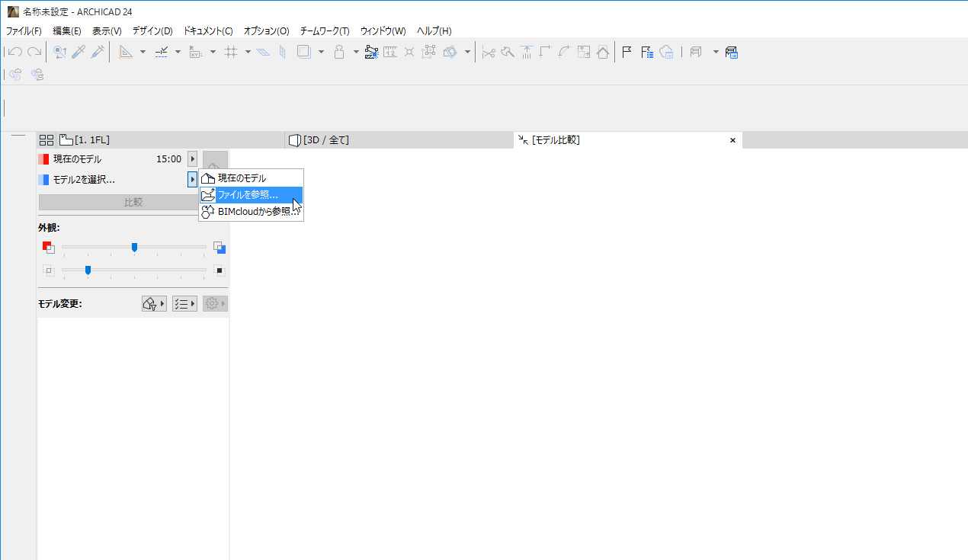Activate the Find and Select magnifier icon
Viewport: 968px width, 560px height.
60,52
